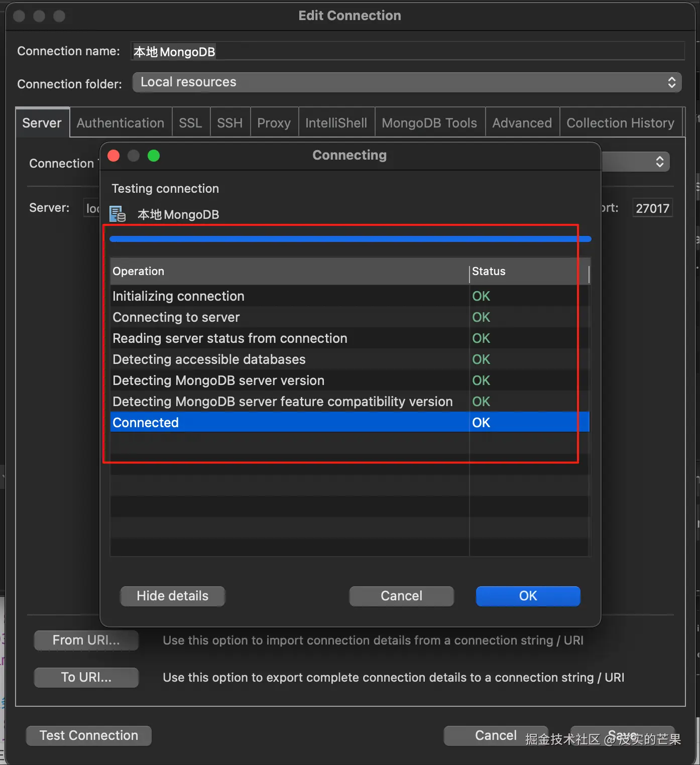Click the 本地MongoDB name in Connecting dialog

(178, 214)
